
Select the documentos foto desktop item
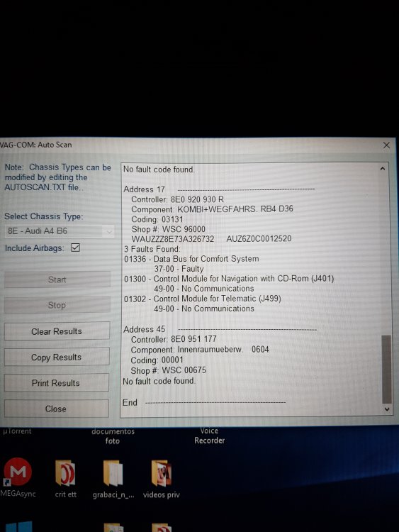pyautogui.click(x=113, y=436)
